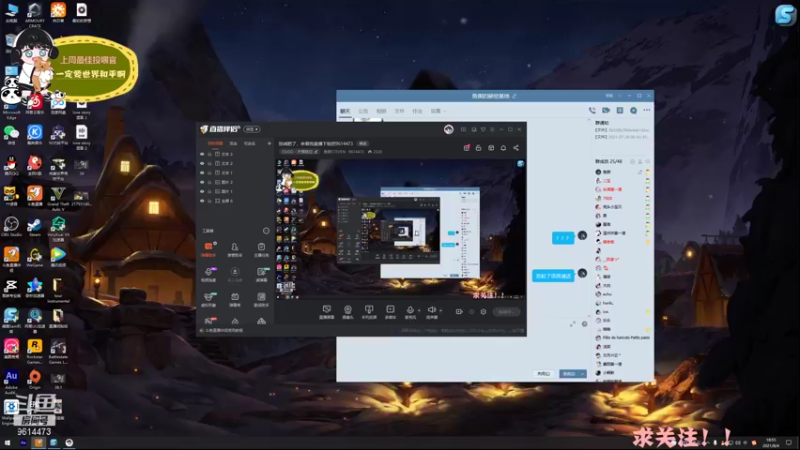Switch to the 相册 tab in QQ group window

click(x=381, y=111)
